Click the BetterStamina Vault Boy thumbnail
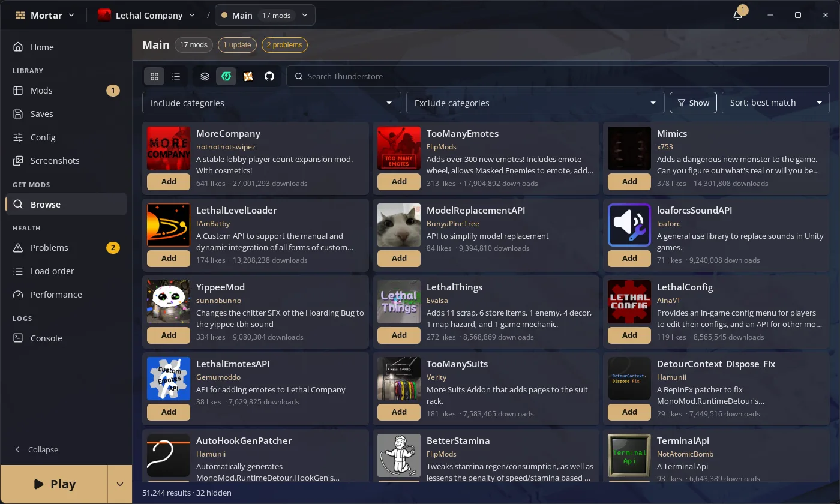The width and height of the screenshot is (840, 504). pyautogui.click(x=399, y=455)
